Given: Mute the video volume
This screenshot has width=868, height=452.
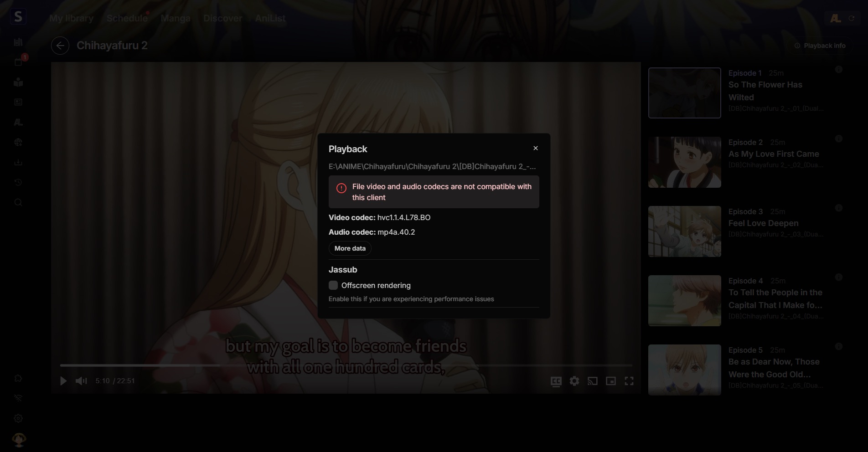Looking at the screenshot, I should pyautogui.click(x=81, y=381).
